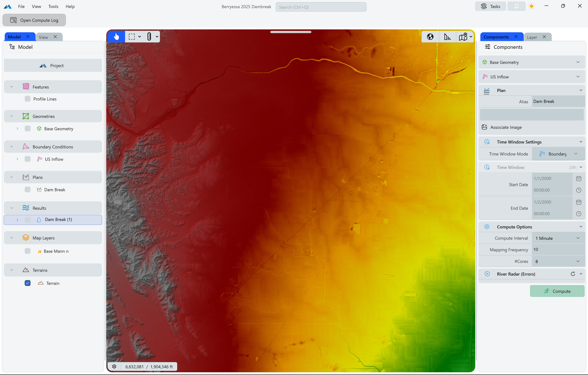Toggle the sun theme icon

531,7
